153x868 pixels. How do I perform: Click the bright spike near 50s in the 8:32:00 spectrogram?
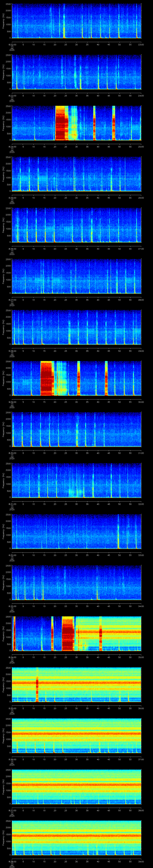(x=118, y=531)
